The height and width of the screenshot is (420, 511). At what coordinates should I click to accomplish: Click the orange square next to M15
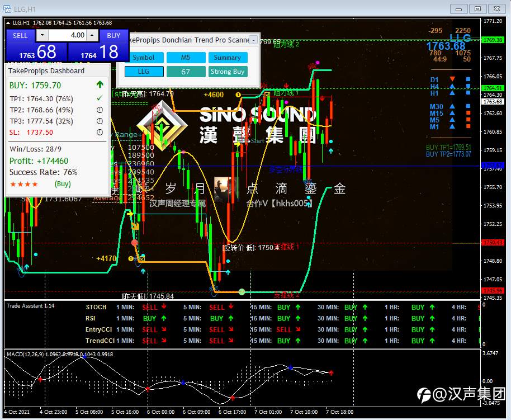click(469, 113)
